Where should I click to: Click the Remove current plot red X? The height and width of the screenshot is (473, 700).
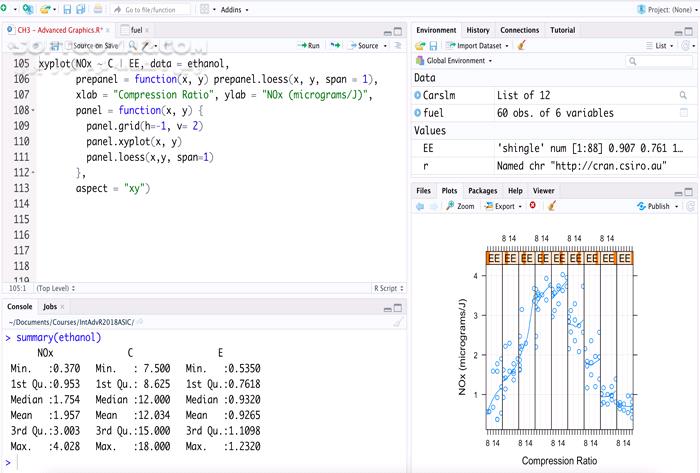tap(533, 205)
